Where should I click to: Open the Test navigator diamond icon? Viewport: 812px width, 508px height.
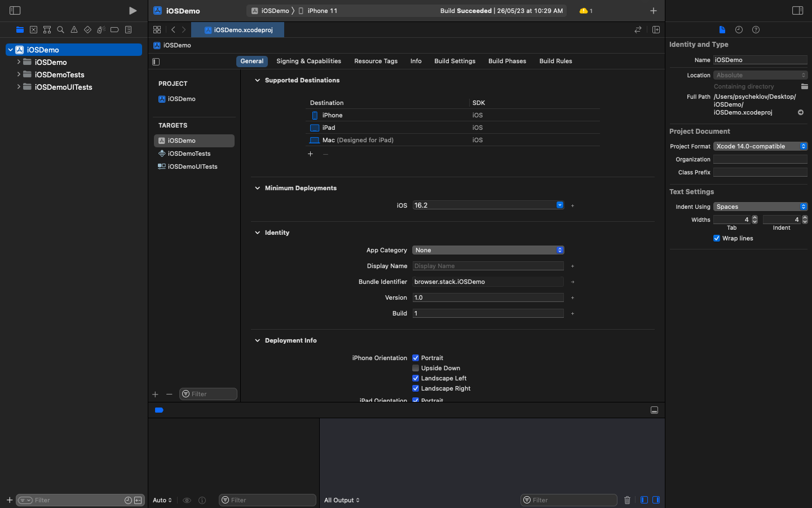(x=87, y=29)
